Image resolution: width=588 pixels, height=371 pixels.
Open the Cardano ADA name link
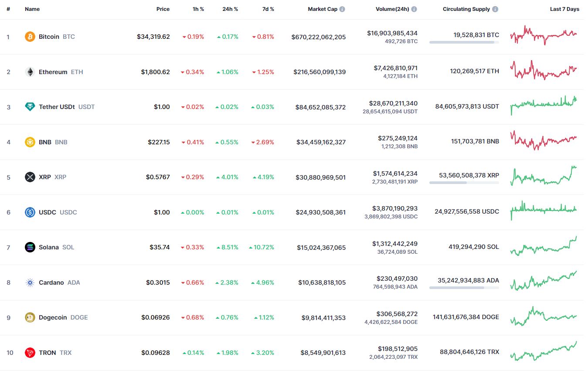59,283
